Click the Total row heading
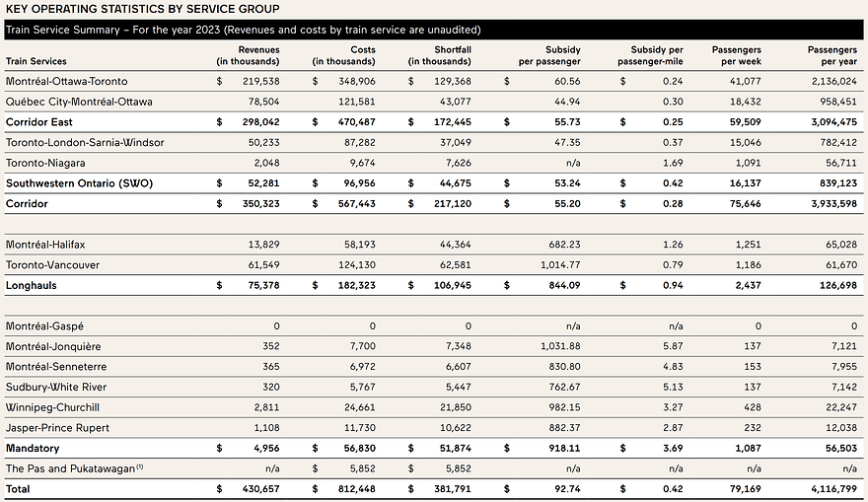This screenshot has height=502, width=868. [19, 489]
